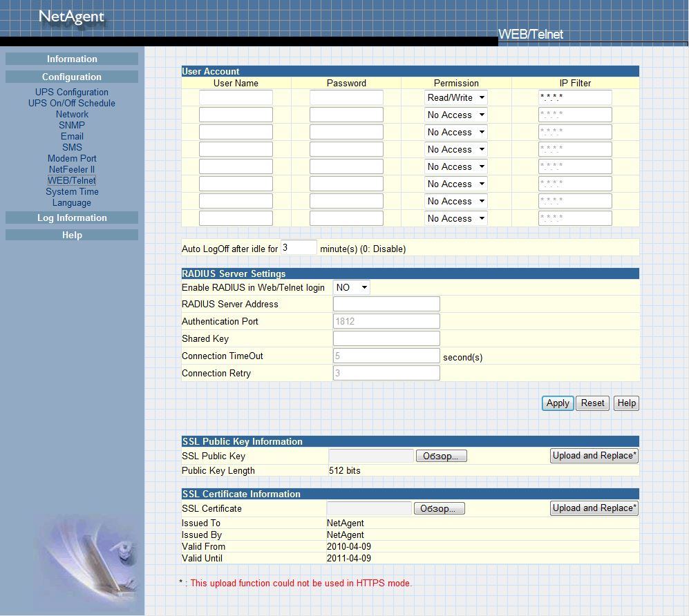Click second row User Name field
Screen dimensions: 689x616
(x=236, y=115)
